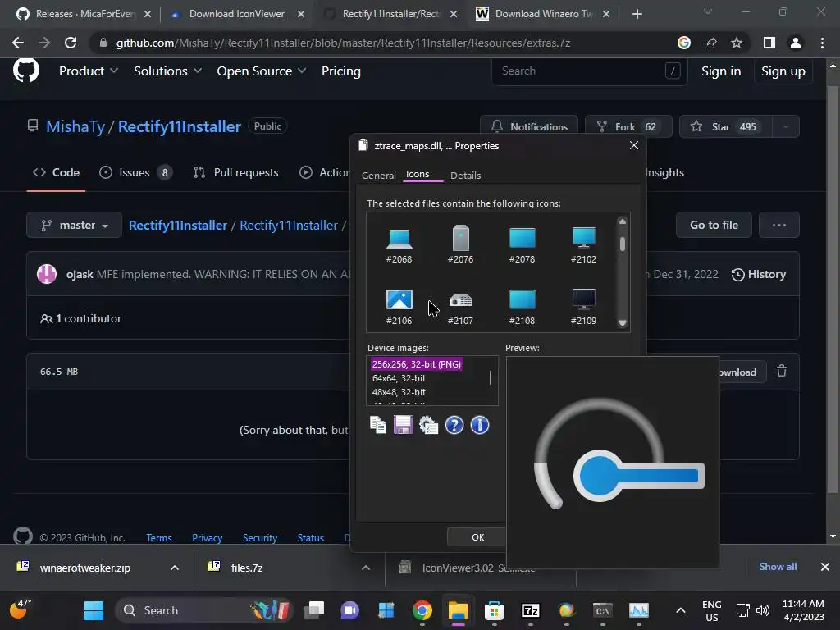Viewport: 840px width, 630px height.
Task: Click Show all downloads
Action: [x=778, y=567]
